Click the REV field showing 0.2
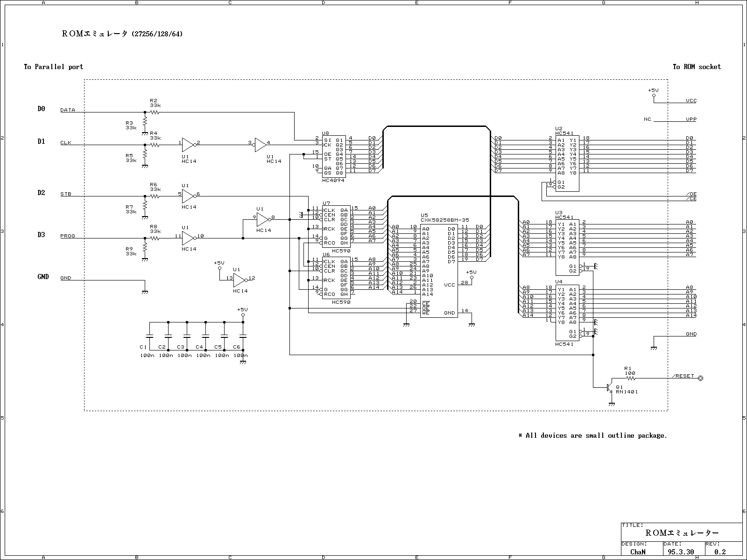The image size is (747, 560). click(x=719, y=552)
